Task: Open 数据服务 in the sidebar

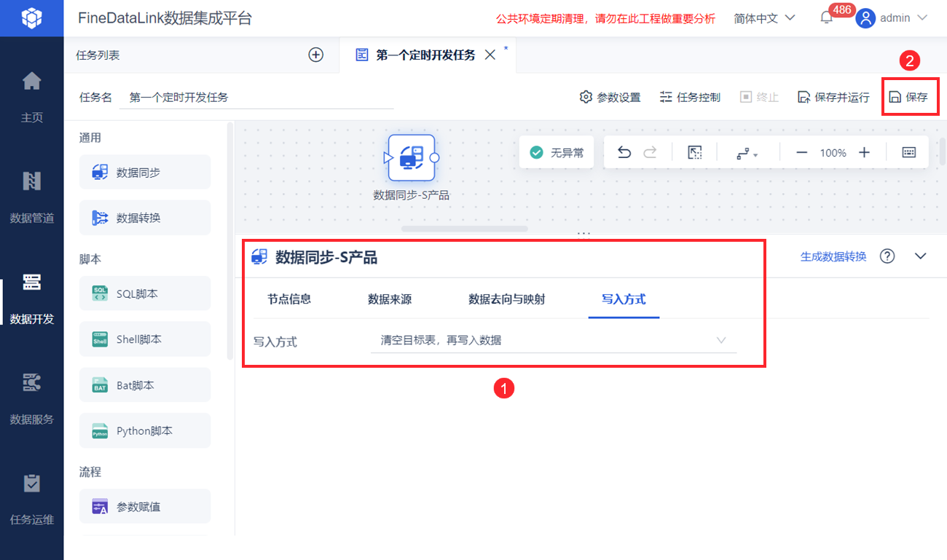Action: click(31, 400)
